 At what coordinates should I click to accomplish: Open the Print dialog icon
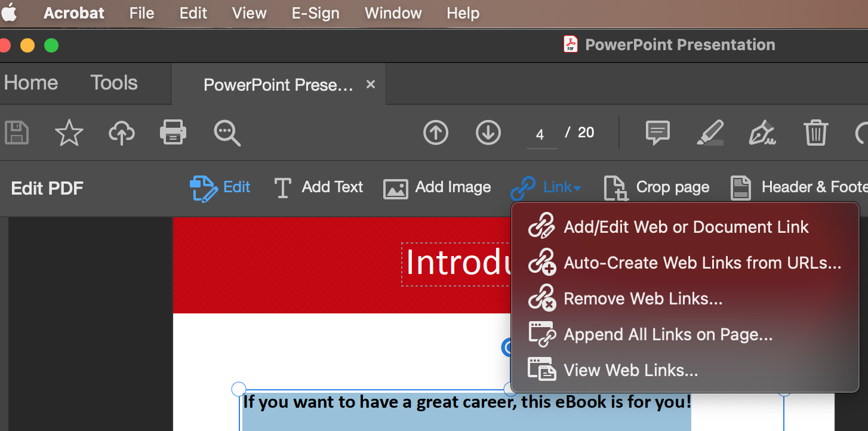[173, 133]
